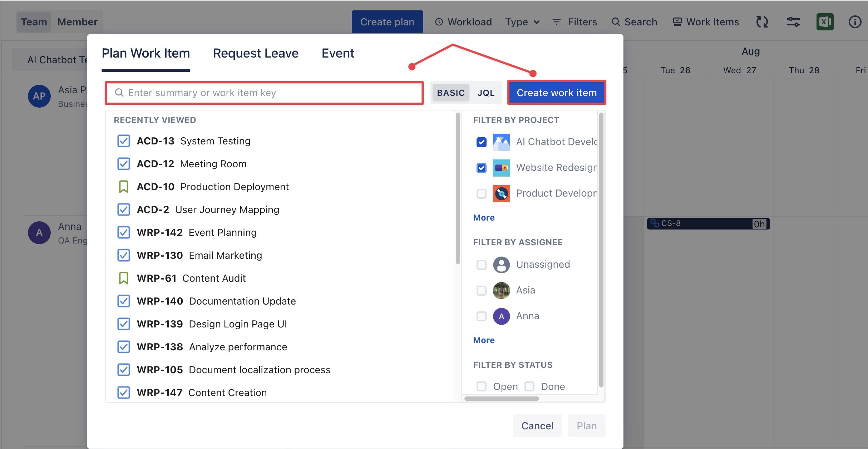Click the sync refresh arrows icon
Viewport: 868px width, 449px height.
[x=762, y=22]
